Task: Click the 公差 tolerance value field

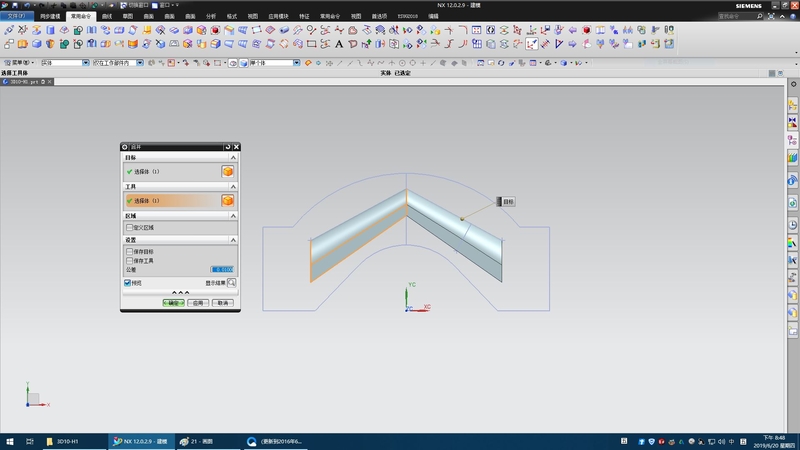Action: coord(221,270)
